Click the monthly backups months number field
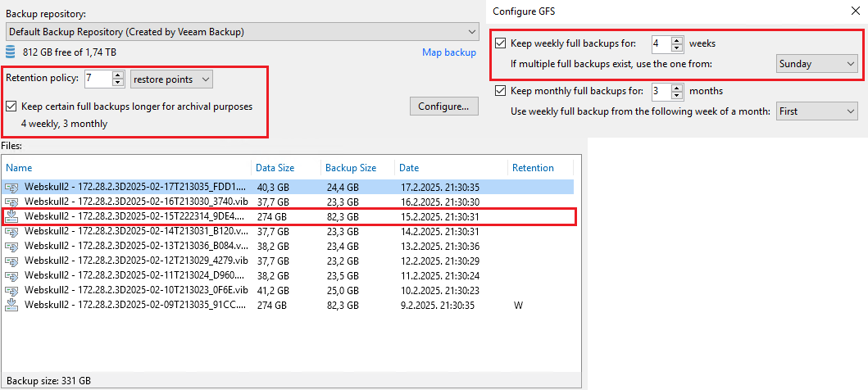The width and height of the screenshot is (868, 390). pyautogui.click(x=661, y=91)
